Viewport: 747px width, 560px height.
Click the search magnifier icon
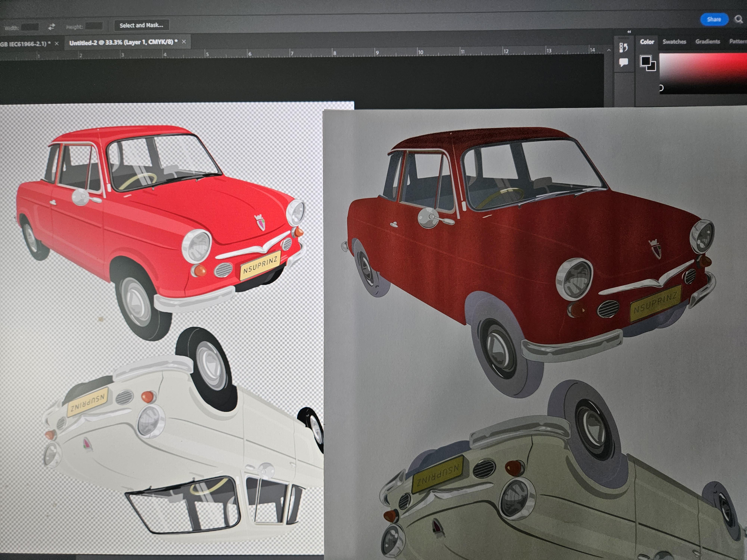coord(739,19)
